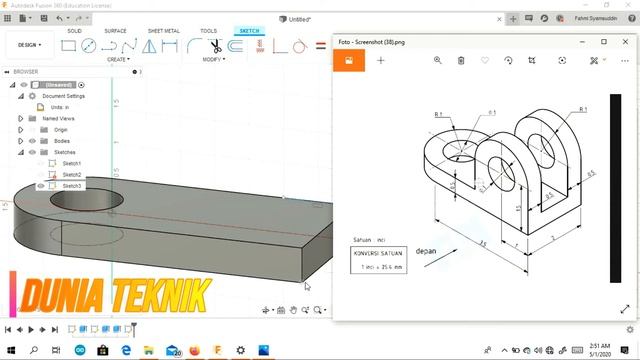
Task: Toggle visibility of Bodies folder
Action: 32,141
